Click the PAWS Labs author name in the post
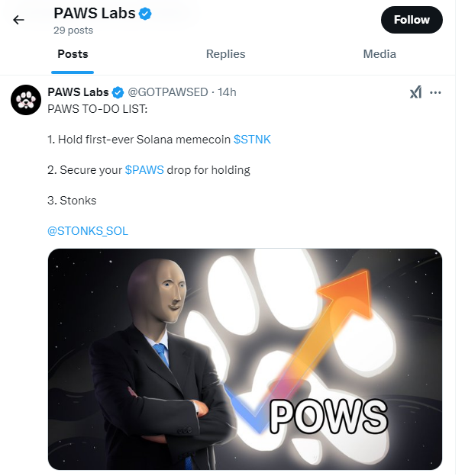Image resolution: width=465 pixels, height=476 pixels. coord(78,92)
